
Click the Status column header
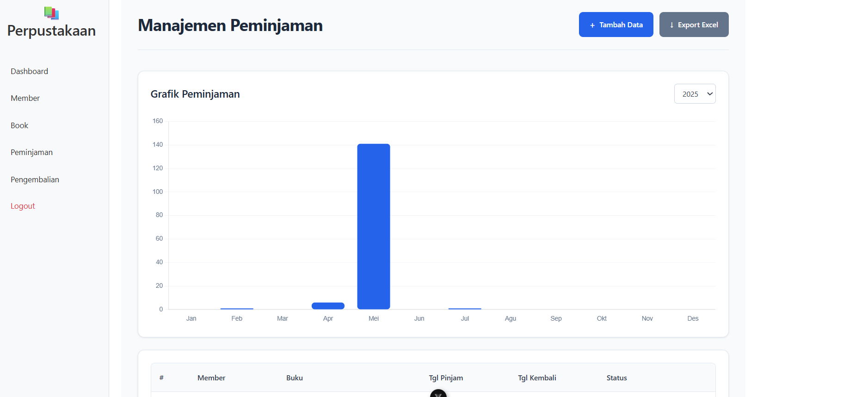[616, 378]
